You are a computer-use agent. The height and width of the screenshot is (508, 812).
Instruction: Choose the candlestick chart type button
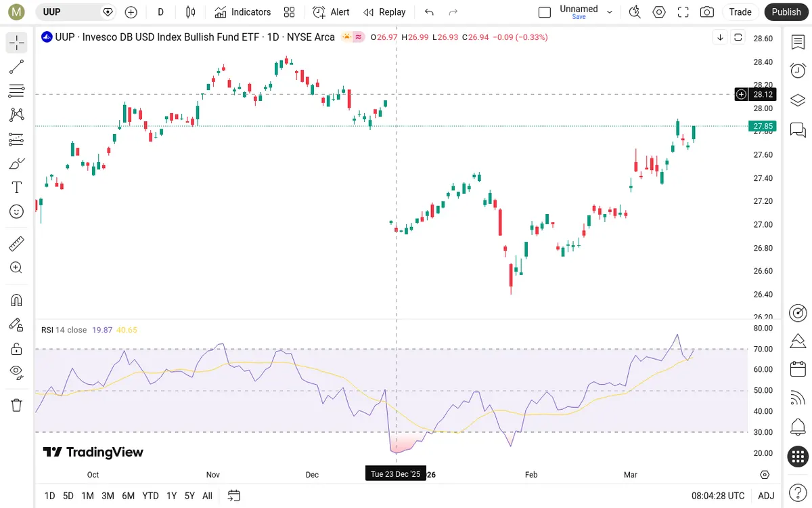(x=190, y=12)
